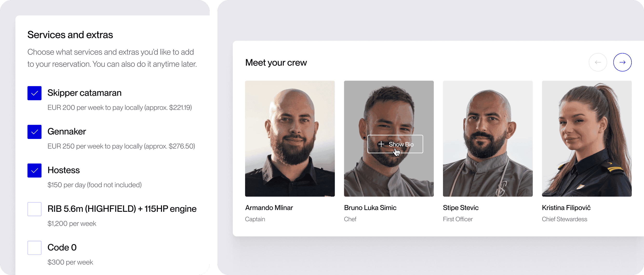Screen dimensions: 644x275
Task: Click the Skipper catamaran label text
Action: (x=85, y=93)
